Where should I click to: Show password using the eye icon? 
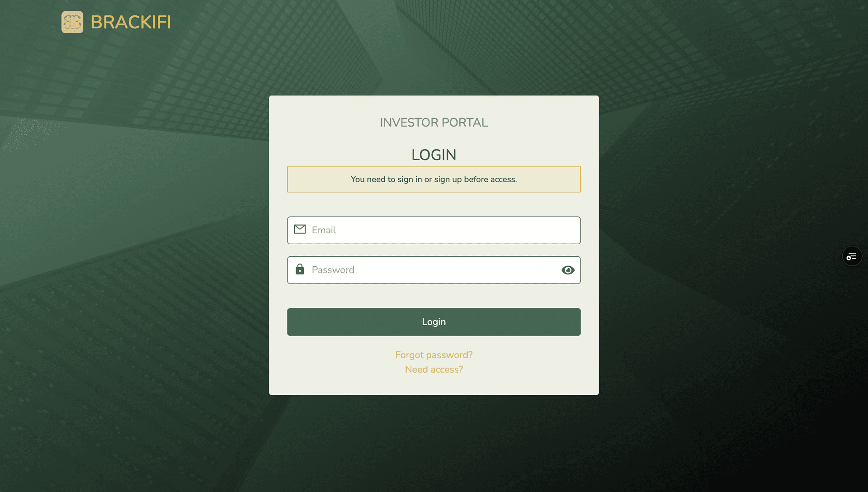pos(568,270)
